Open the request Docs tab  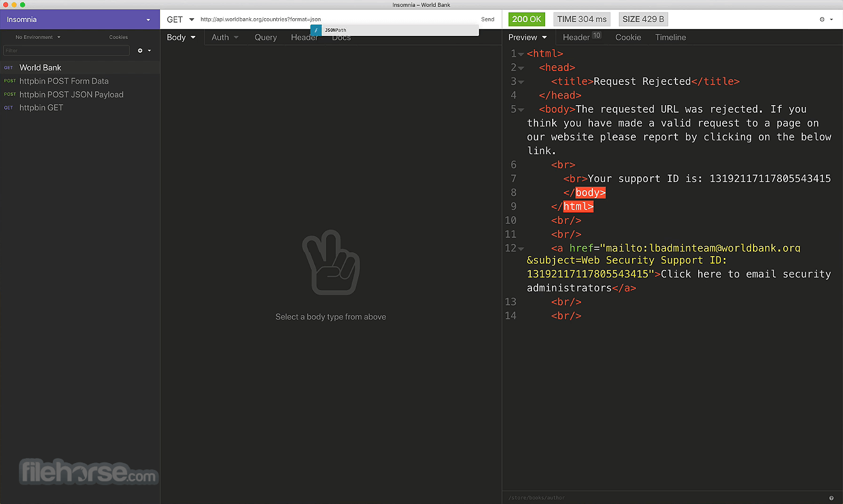pos(341,37)
